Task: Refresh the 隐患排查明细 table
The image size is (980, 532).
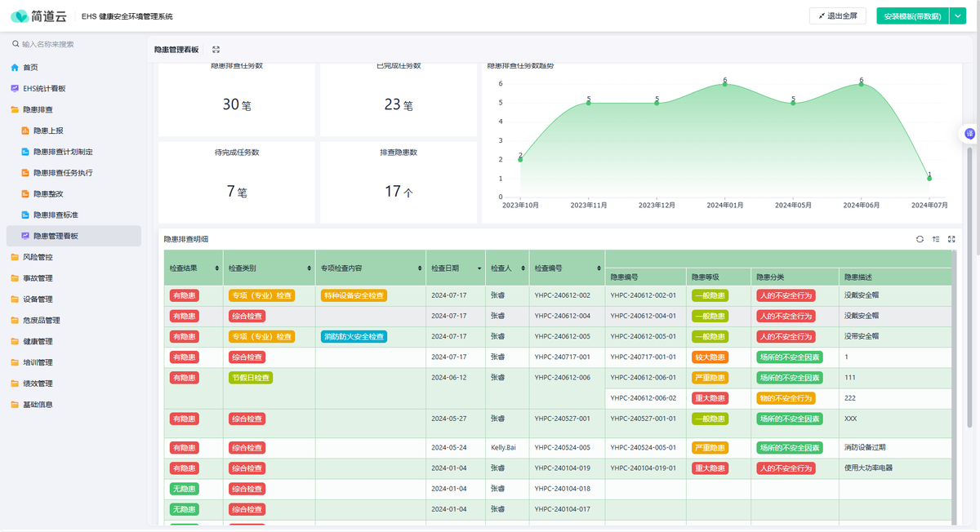Action: click(920, 239)
